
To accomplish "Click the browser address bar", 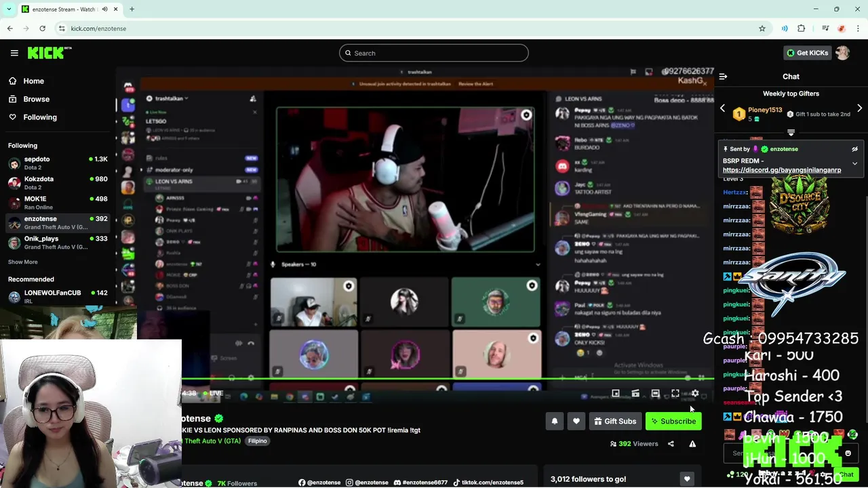I will 407,28.
